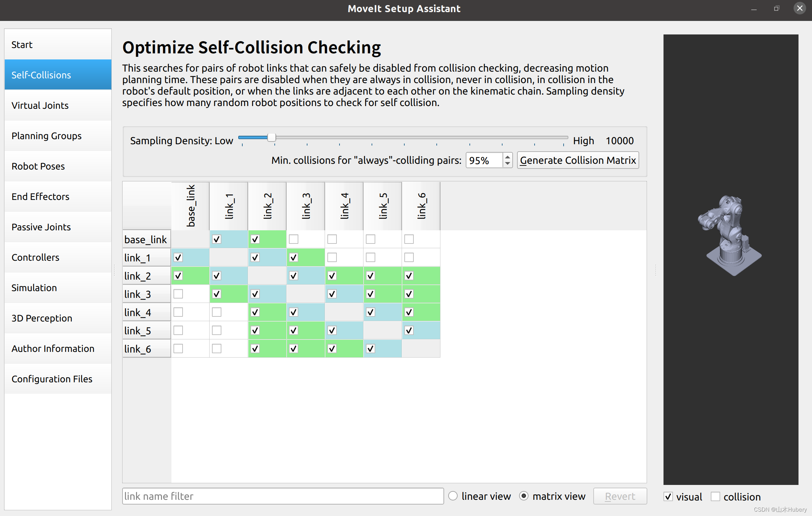This screenshot has width=812, height=516.
Task: Uncheck link_4 row, link_5 column checkbox
Action: pos(371,312)
